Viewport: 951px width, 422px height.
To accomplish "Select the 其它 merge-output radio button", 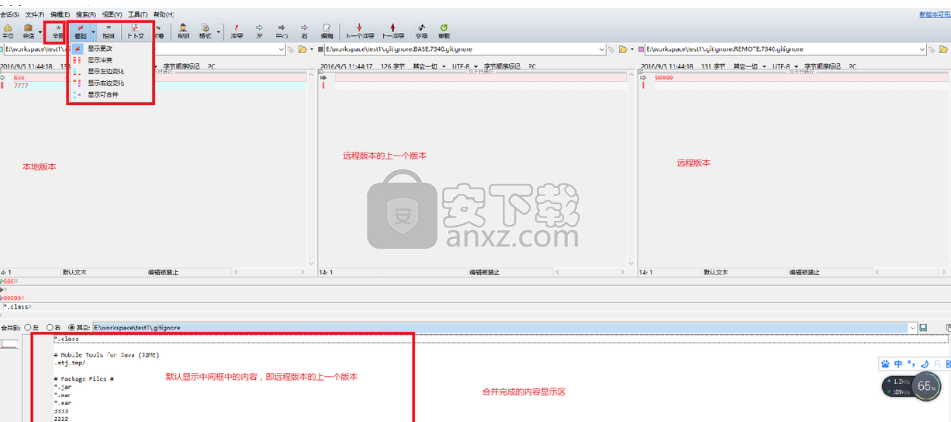I will pyautogui.click(x=73, y=327).
